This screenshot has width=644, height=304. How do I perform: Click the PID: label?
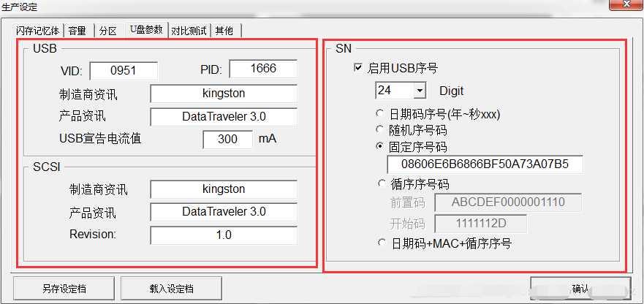pyautogui.click(x=211, y=70)
